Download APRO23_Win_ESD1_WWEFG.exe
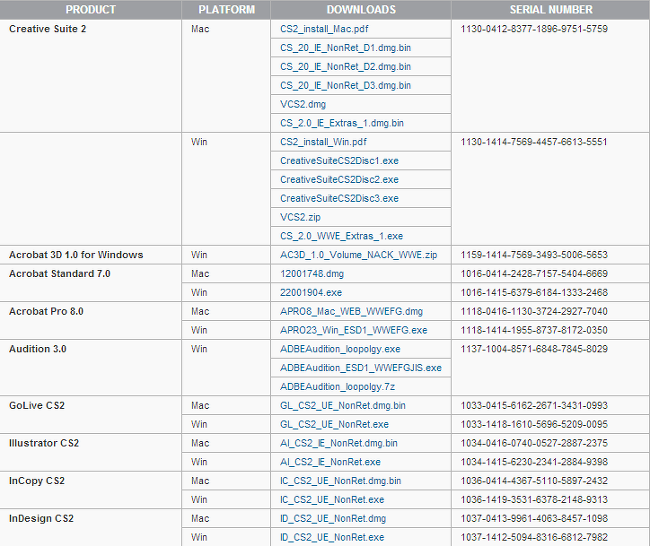650x546 pixels. click(354, 330)
